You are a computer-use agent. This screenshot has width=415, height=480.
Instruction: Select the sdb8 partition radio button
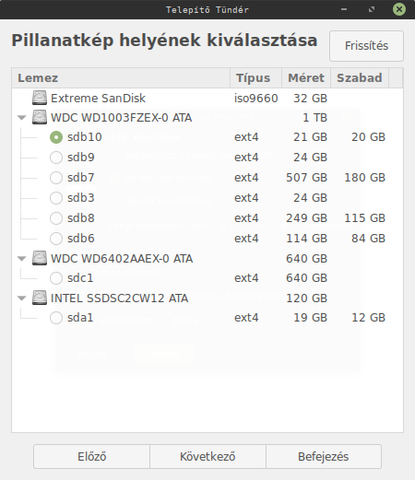(x=56, y=218)
